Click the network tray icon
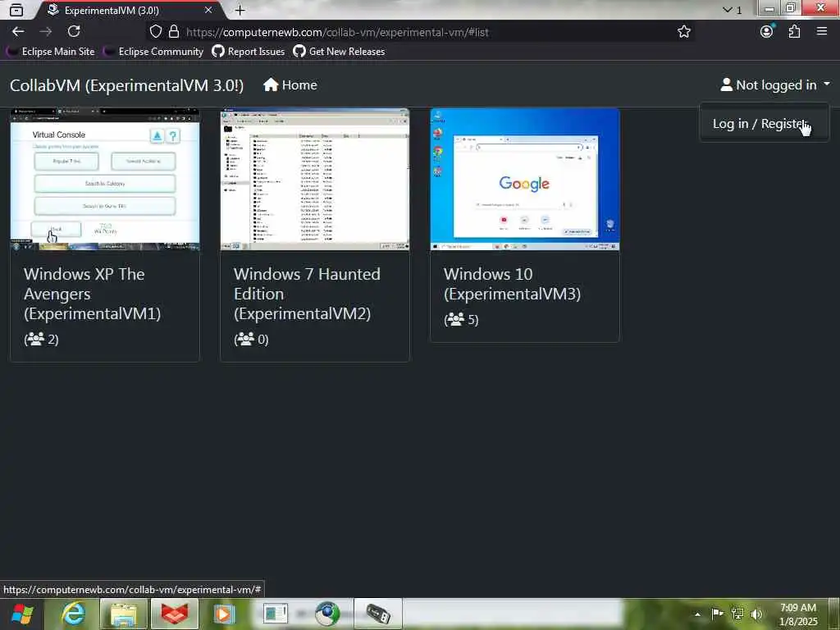 pyautogui.click(x=737, y=614)
